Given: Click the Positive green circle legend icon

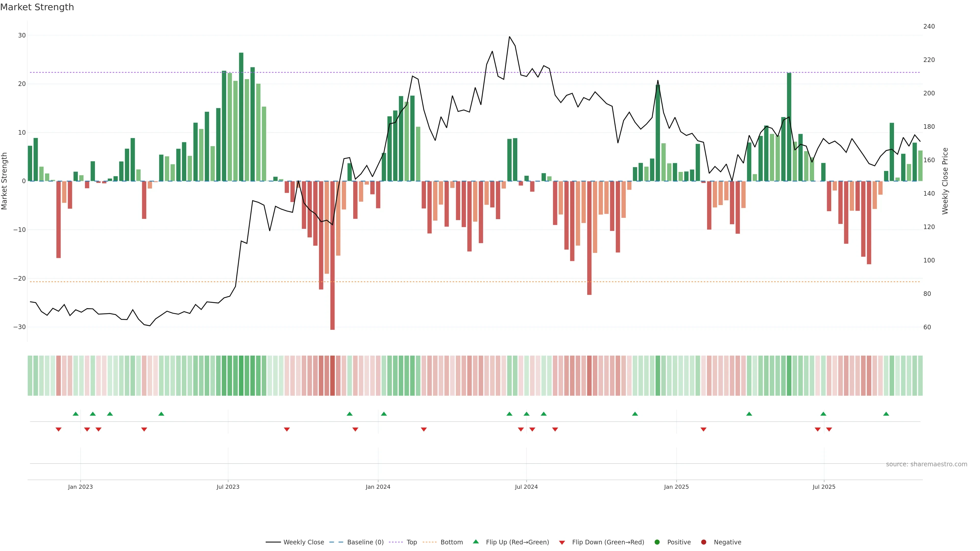Looking at the screenshot, I should click(657, 542).
